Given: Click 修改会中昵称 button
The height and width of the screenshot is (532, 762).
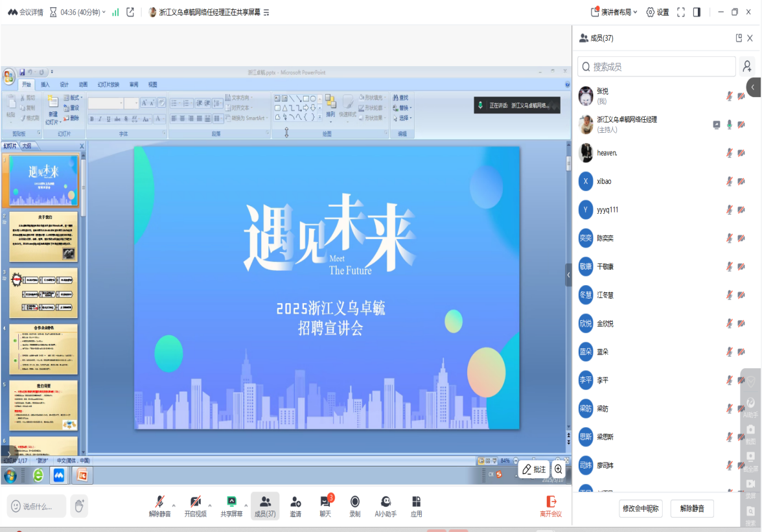Looking at the screenshot, I should [640, 509].
